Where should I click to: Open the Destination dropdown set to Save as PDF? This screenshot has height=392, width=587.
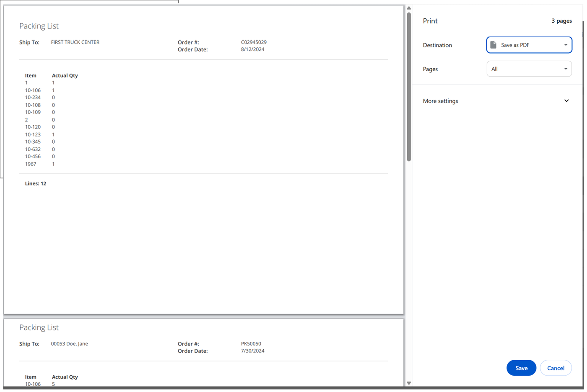point(529,45)
